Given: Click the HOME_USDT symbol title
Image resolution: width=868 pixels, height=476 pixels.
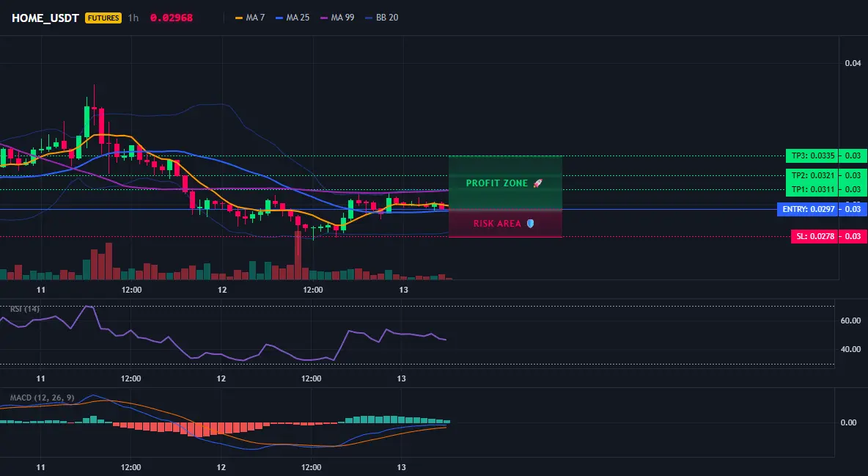Looking at the screenshot, I should (x=45, y=18).
